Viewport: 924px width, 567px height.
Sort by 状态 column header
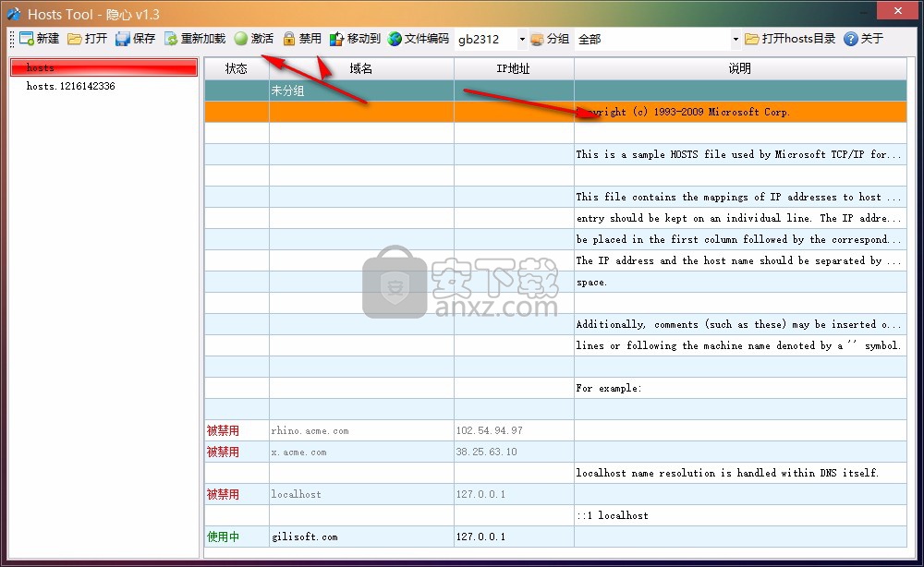[x=237, y=68]
